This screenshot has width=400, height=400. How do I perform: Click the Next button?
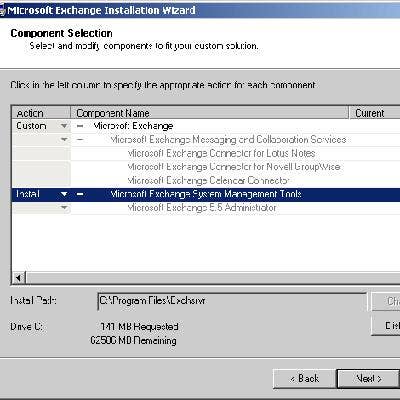368,379
